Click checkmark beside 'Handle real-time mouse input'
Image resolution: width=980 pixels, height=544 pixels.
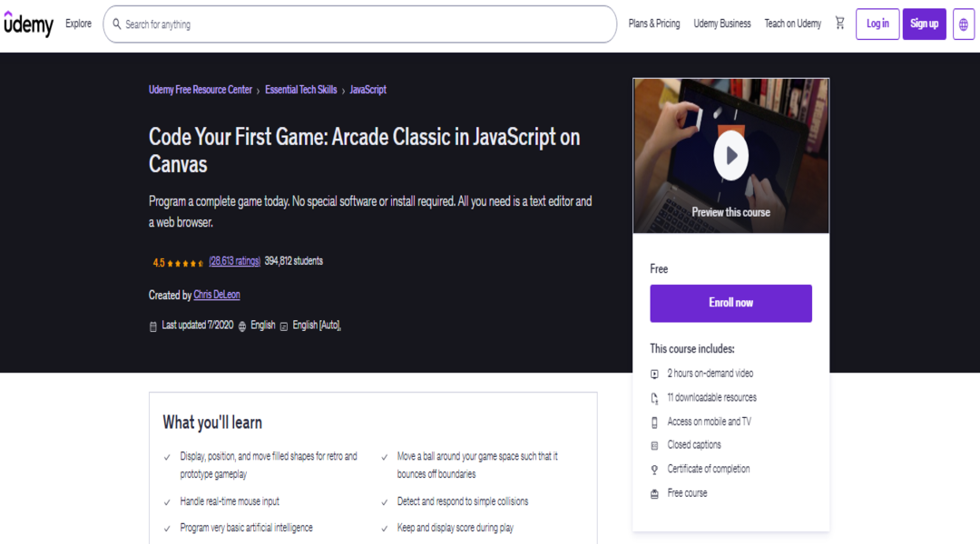pyautogui.click(x=167, y=502)
